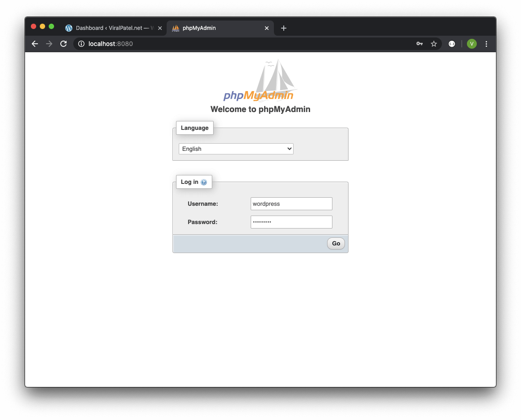Reload the localhost page

[63, 44]
